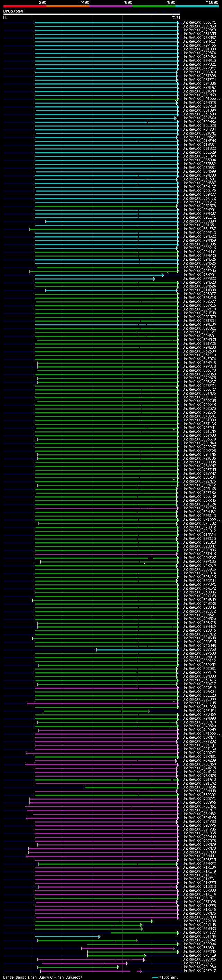This screenshot has width=222, height=980.
Task: Click hit name UniRef100_Q15GI4
Action: tap(199, 535)
